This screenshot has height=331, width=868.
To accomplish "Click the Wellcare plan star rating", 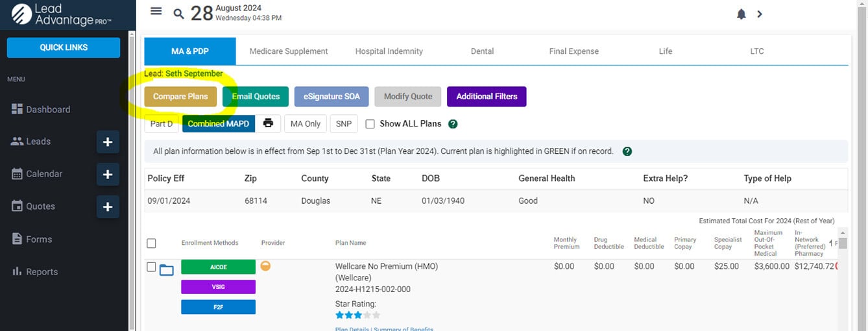I will (357, 315).
